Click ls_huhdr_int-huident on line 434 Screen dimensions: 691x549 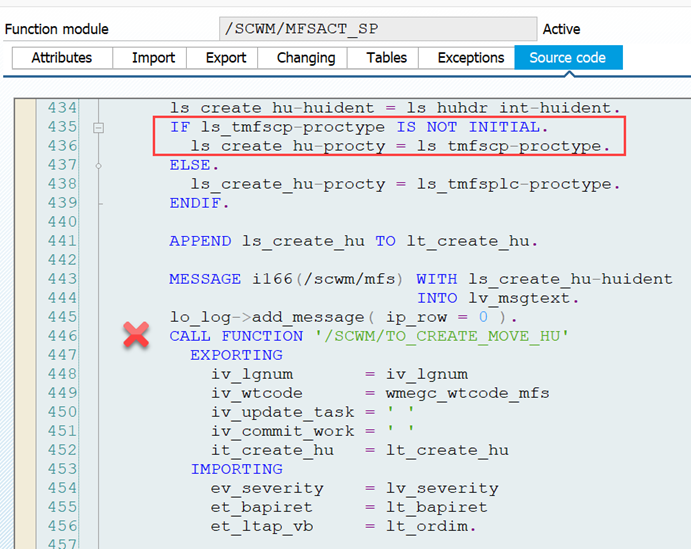509,108
